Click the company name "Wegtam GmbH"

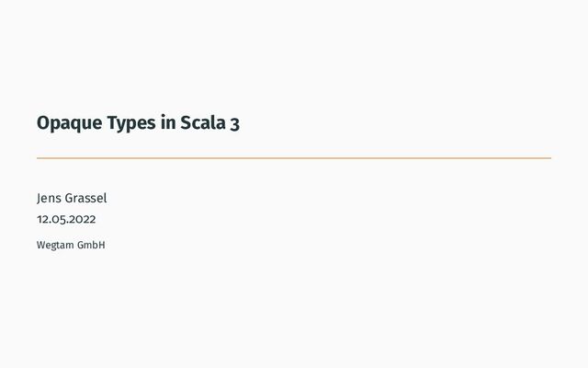click(71, 246)
